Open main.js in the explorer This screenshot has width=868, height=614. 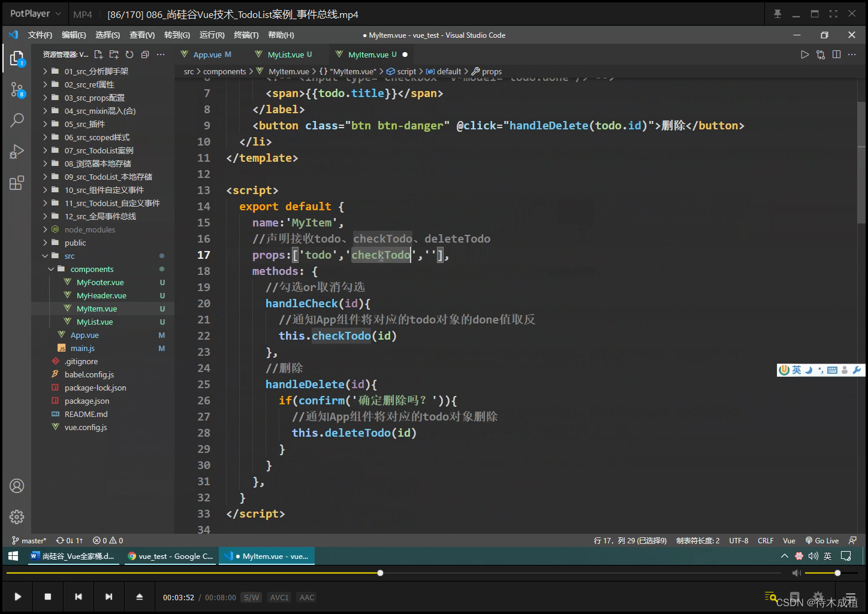[83, 348]
